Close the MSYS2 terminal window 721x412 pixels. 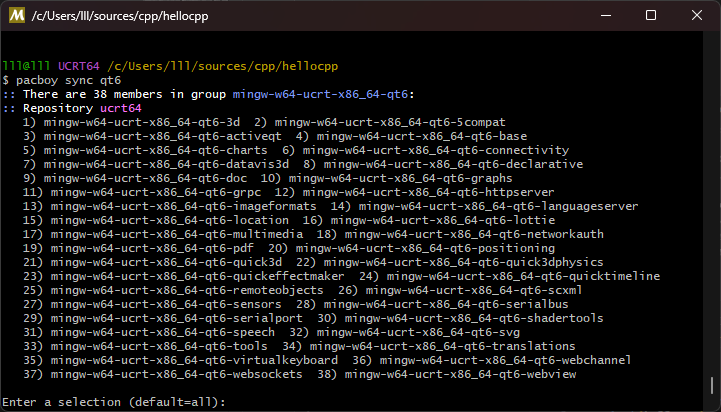(x=697, y=16)
